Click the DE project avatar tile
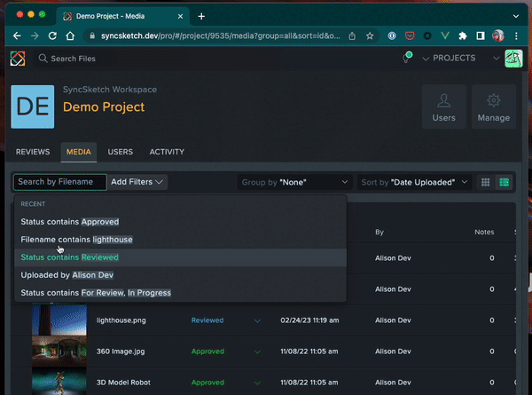Screen dimensions: 532x395 tap(33, 107)
